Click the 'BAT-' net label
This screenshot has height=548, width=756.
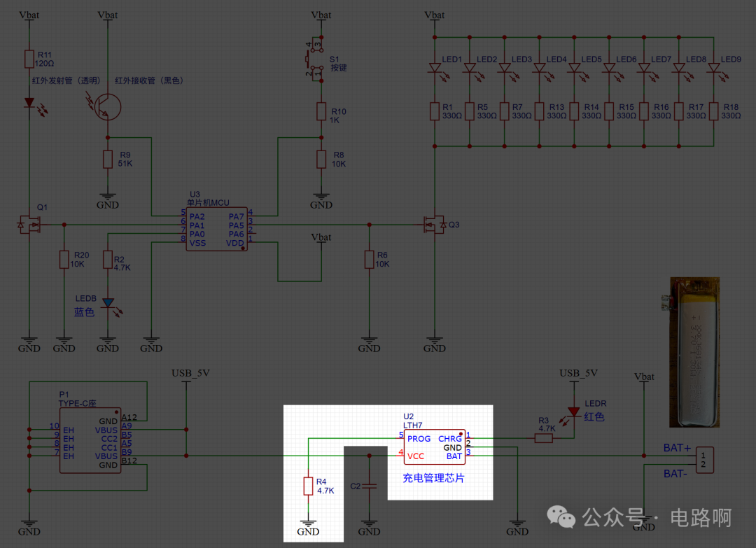coord(675,474)
